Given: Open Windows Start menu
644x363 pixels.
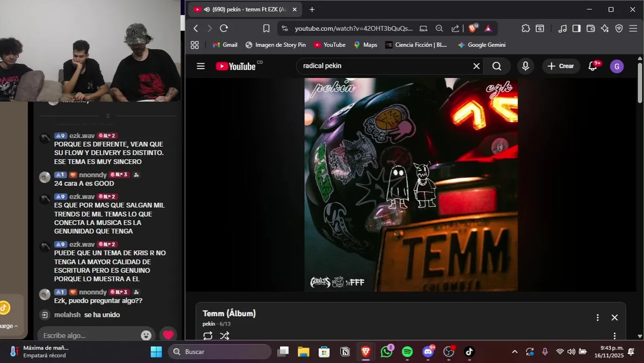Looking at the screenshot, I should 156,351.
